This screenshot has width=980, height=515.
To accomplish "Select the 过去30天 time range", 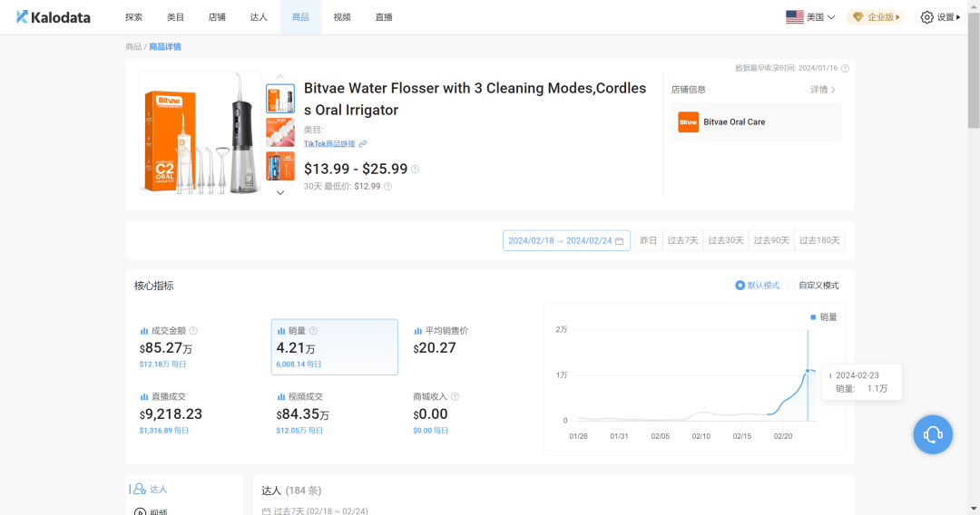I will coord(728,240).
